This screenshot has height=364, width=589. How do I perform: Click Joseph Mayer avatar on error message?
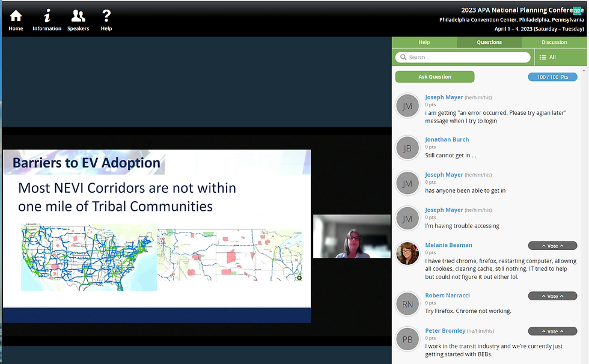pyautogui.click(x=407, y=106)
